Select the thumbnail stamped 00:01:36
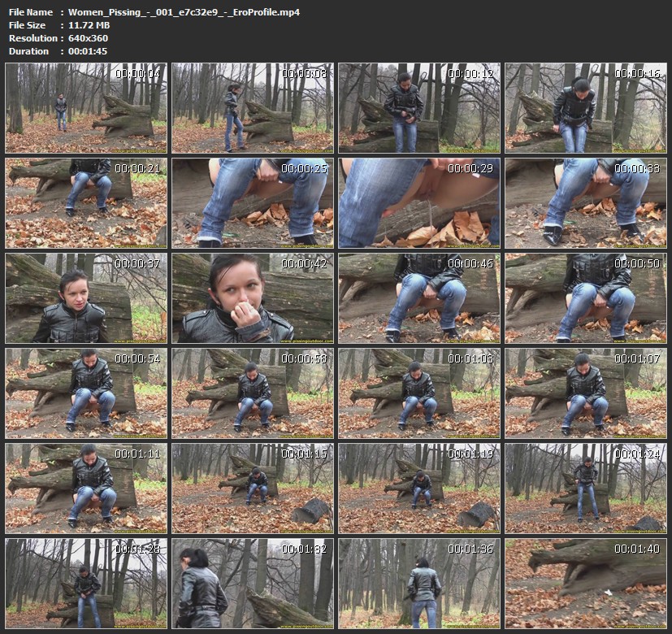Image resolution: width=672 pixels, height=634 pixels. 419,583
